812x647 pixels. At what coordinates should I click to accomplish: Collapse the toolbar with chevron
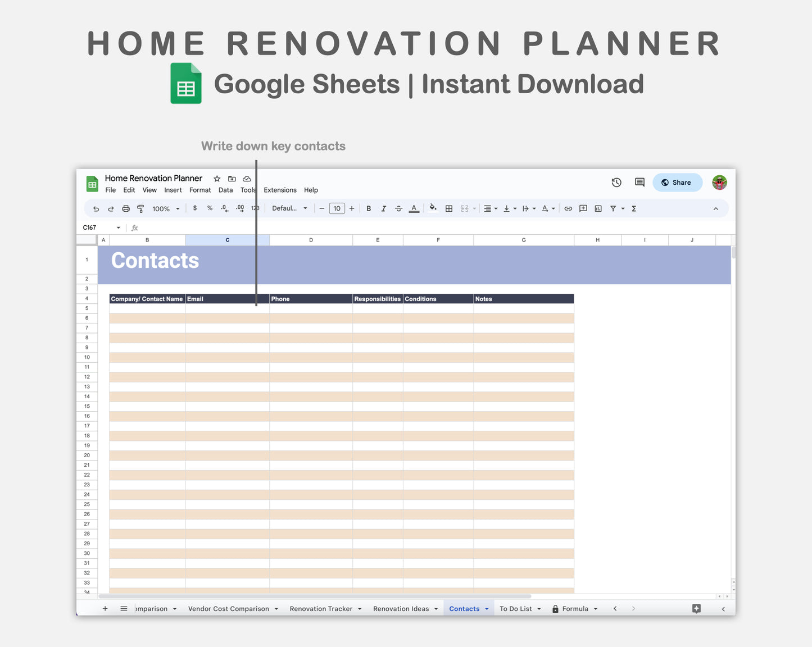(716, 208)
